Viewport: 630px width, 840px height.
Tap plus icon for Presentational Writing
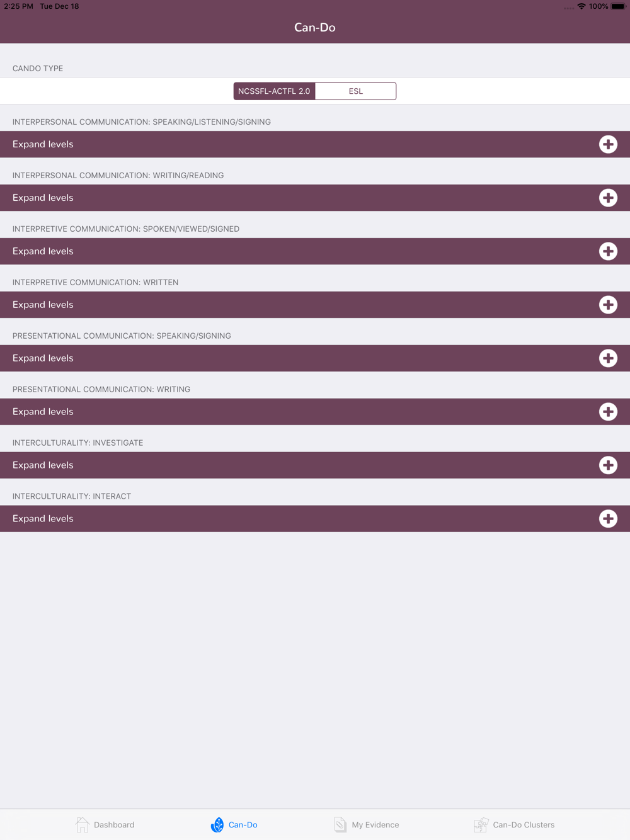point(608,412)
